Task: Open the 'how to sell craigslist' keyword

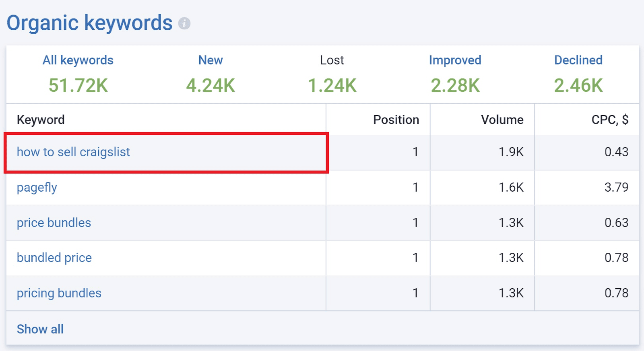Action: pyautogui.click(x=73, y=152)
